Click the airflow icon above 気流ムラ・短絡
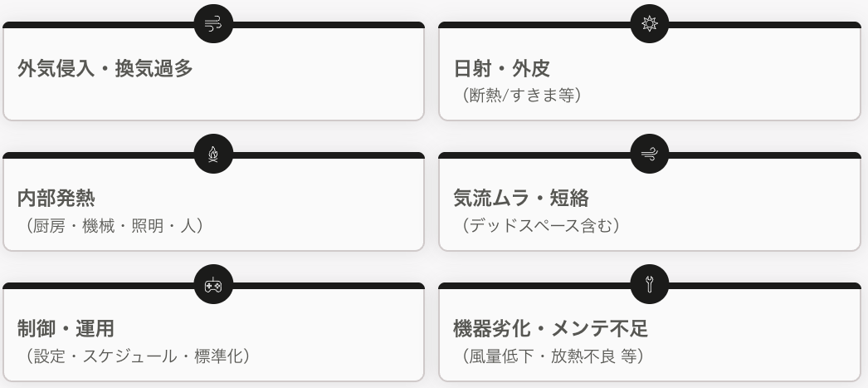 click(649, 154)
